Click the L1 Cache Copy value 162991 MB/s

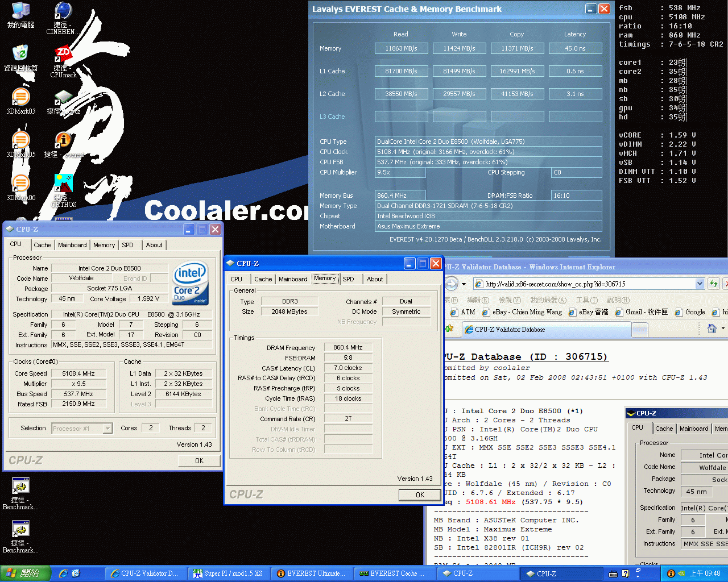tap(518, 71)
